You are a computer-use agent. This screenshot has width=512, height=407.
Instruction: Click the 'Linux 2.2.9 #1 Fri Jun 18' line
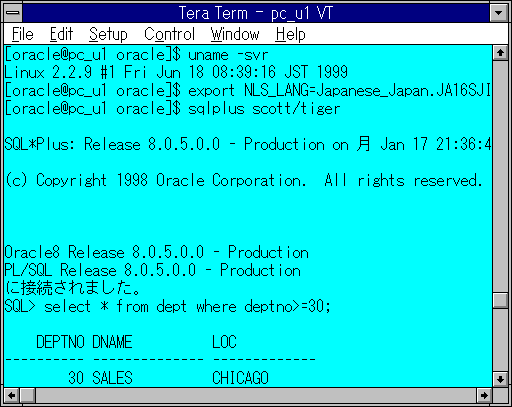176,72
